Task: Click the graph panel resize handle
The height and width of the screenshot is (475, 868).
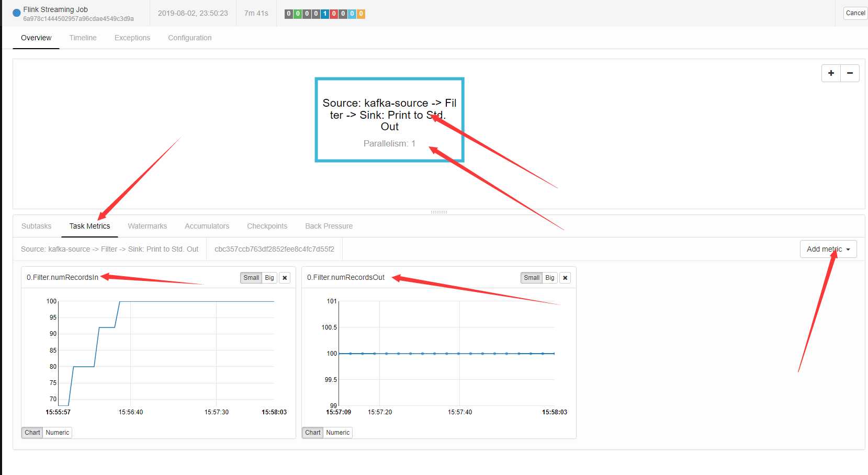Action: 438,212
